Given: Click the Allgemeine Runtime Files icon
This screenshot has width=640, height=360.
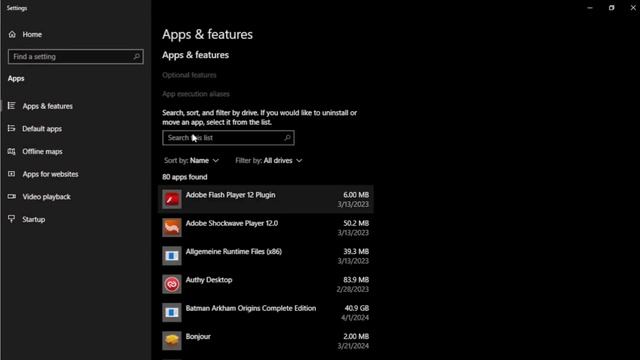Looking at the screenshot, I should [x=172, y=256].
